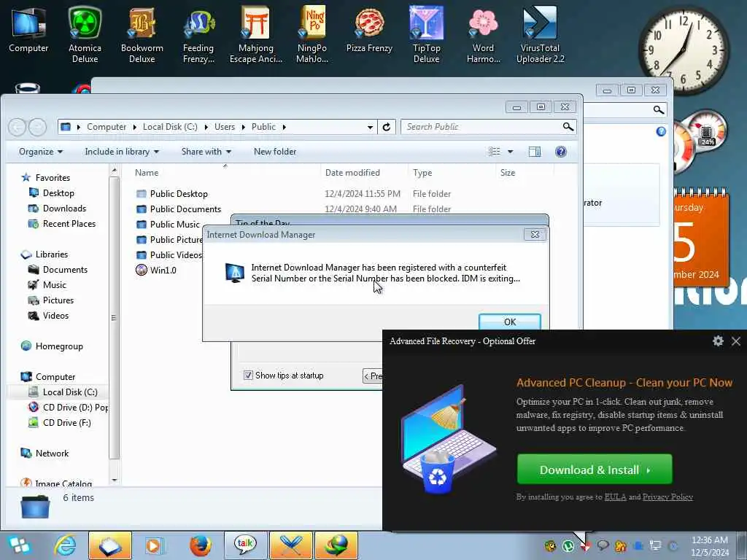Expand the Share with dropdown
This screenshot has width=747, height=560.
(206, 152)
